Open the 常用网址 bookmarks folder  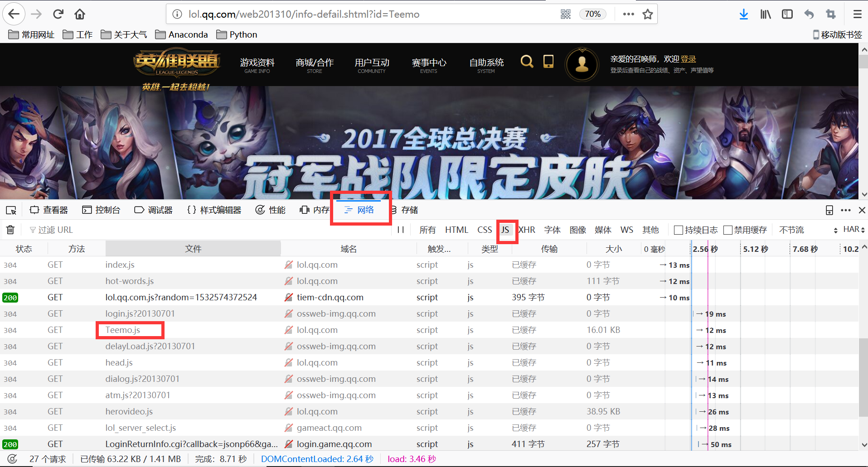tap(31, 34)
